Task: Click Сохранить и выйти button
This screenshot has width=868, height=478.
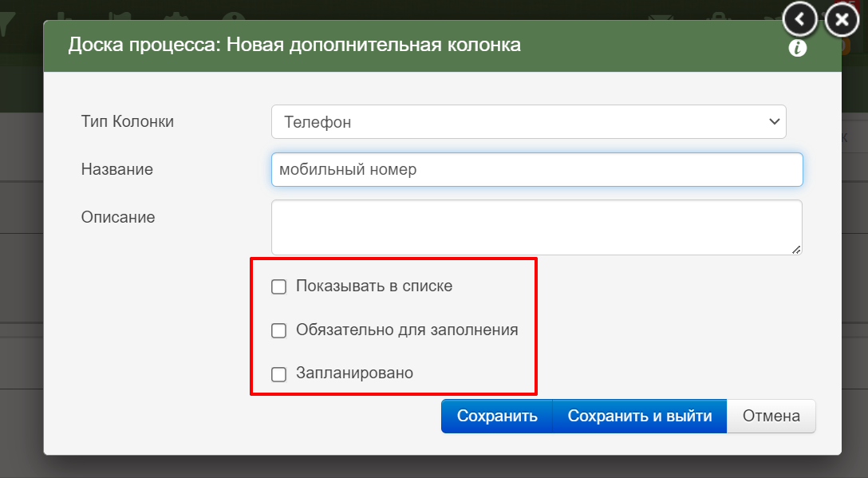Action: click(x=639, y=416)
